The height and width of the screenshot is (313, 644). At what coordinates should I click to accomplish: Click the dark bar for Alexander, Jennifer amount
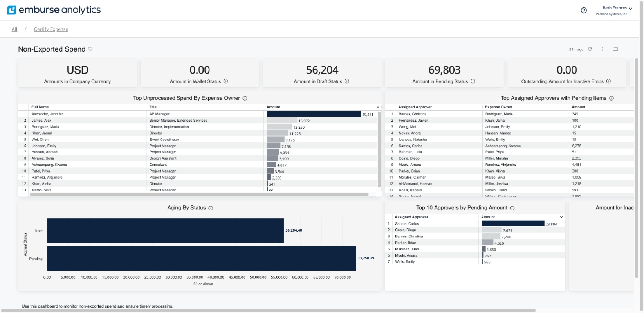click(x=314, y=114)
